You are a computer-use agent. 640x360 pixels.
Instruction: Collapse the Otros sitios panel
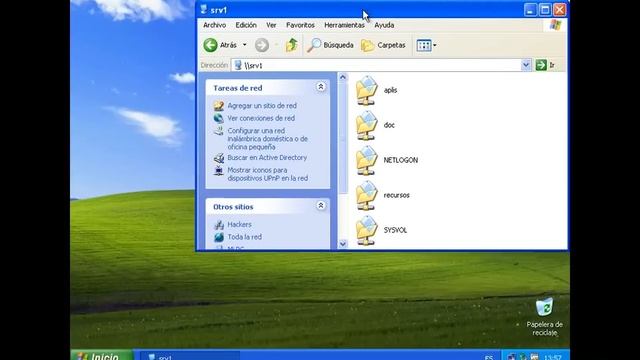click(x=321, y=206)
